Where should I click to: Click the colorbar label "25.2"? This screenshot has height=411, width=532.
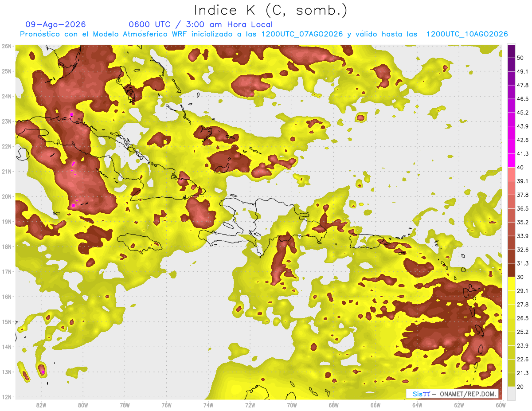point(523,332)
